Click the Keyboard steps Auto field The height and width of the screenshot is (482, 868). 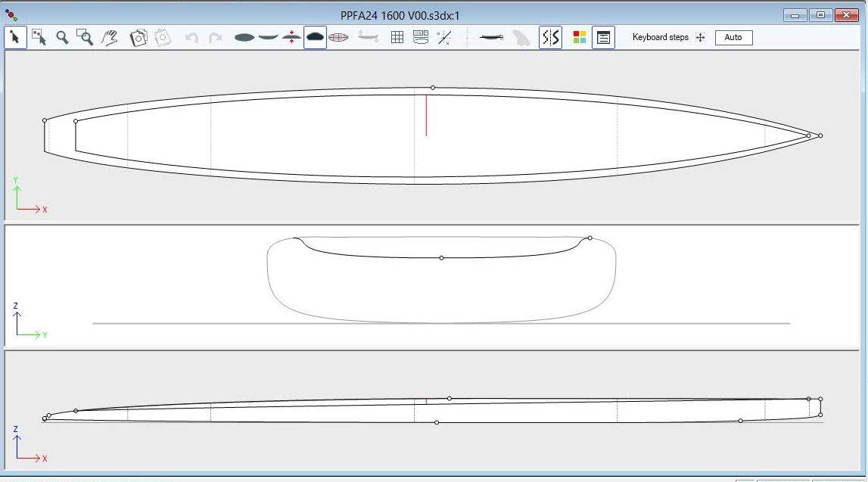pyautogui.click(x=733, y=37)
